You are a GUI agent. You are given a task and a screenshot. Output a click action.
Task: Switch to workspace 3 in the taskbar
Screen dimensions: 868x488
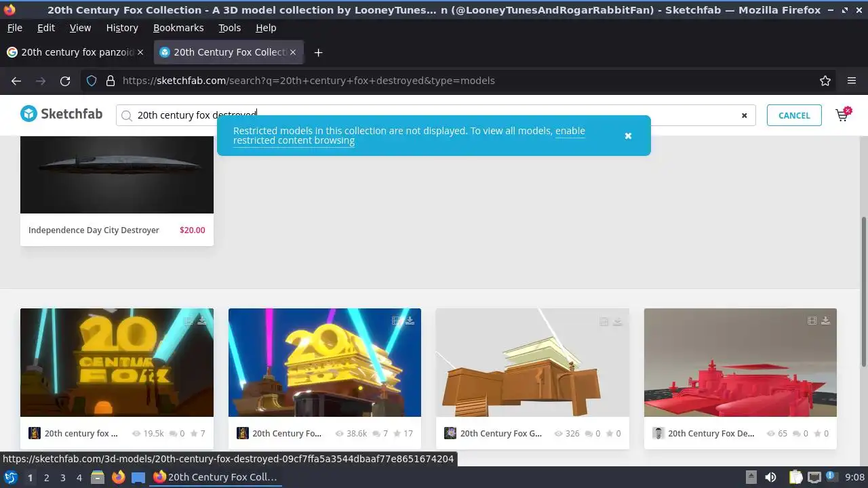[x=62, y=477]
